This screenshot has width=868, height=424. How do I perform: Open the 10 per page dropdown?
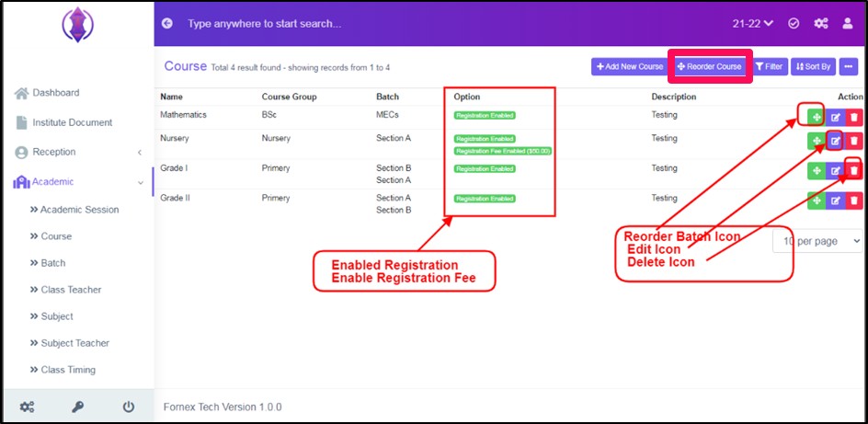point(817,241)
